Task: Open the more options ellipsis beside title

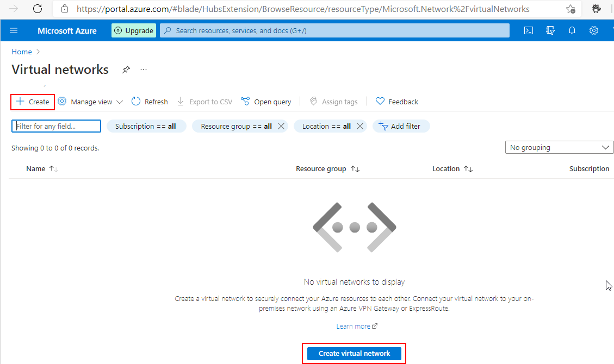Action: pyautogui.click(x=144, y=70)
